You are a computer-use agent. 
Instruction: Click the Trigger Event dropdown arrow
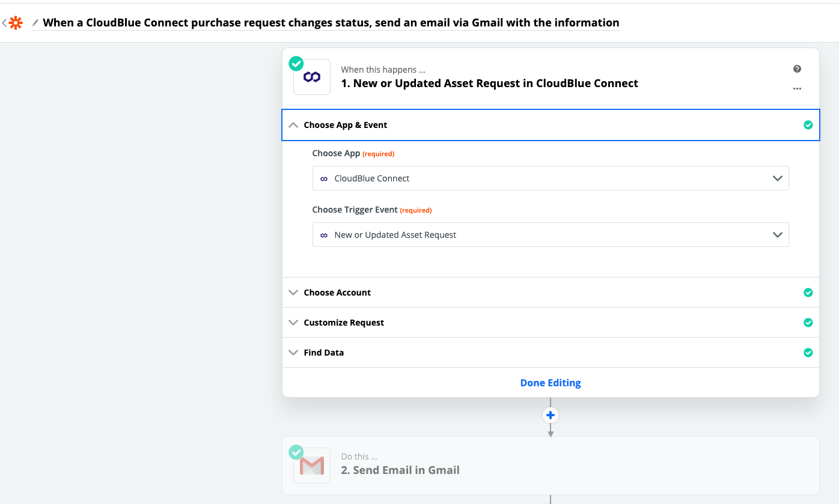pos(778,235)
